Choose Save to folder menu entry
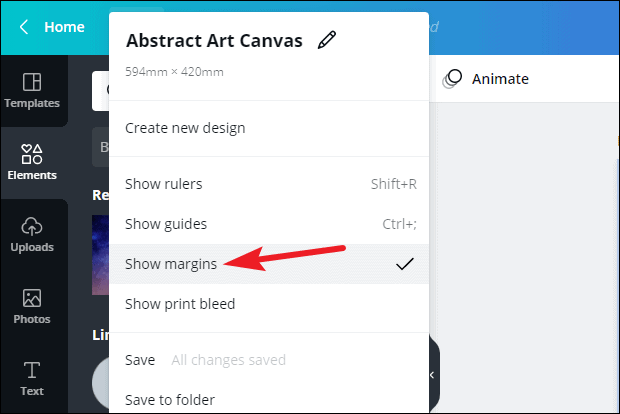This screenshot has width=620, height=414. [269, 400]
